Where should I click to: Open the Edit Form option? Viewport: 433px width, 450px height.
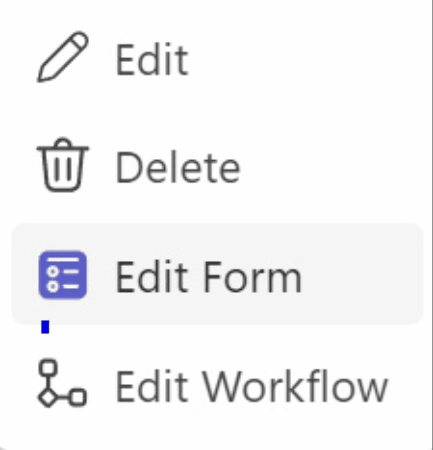217,274
